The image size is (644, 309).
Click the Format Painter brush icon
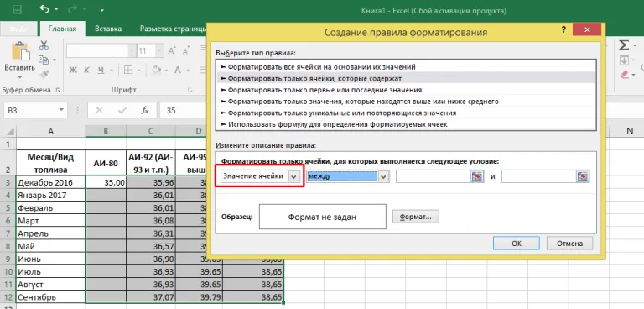click(x=44, y=75)
